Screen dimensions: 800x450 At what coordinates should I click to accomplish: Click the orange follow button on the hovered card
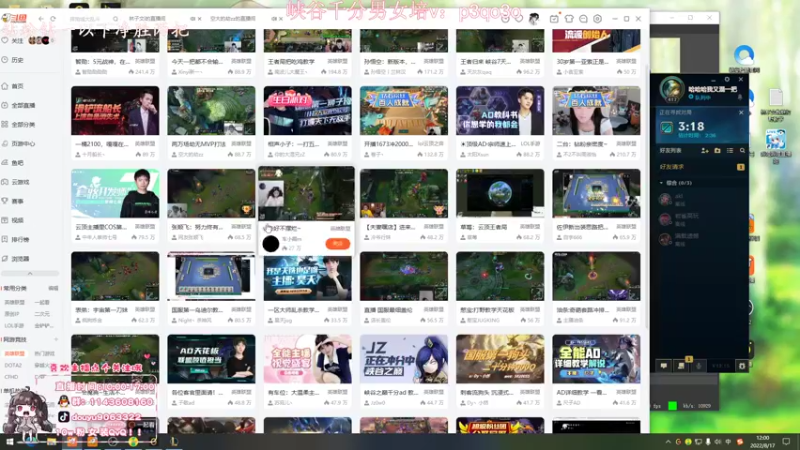coord(338,244)
